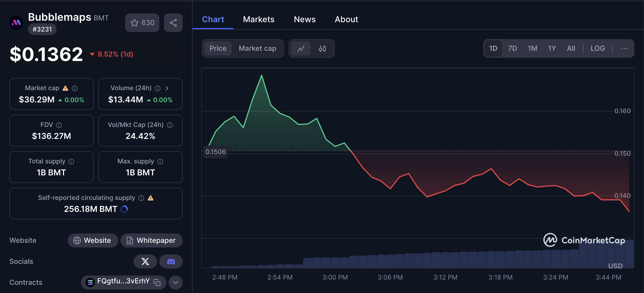The height and width of the screenshot is (293, 644).
Task: Open Volume (24h) info icon
Action: (x=158, y=88)
